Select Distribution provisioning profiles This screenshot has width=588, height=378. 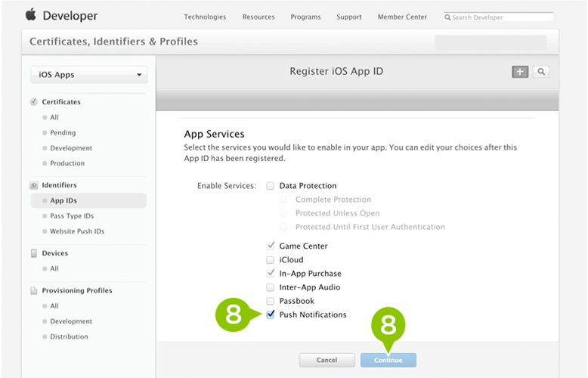coord(69,336)
